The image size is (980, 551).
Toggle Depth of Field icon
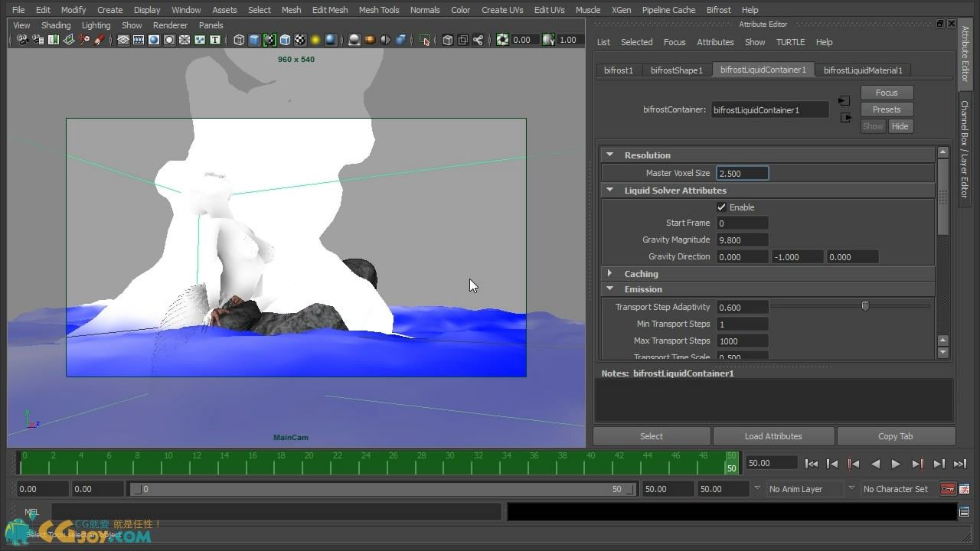pos(400,40)
